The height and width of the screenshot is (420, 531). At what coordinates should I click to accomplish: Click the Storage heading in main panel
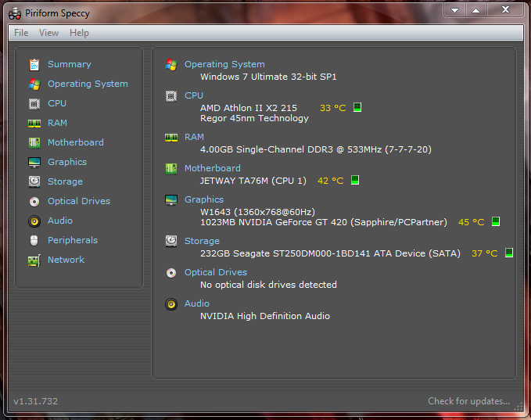pos(202,241)
